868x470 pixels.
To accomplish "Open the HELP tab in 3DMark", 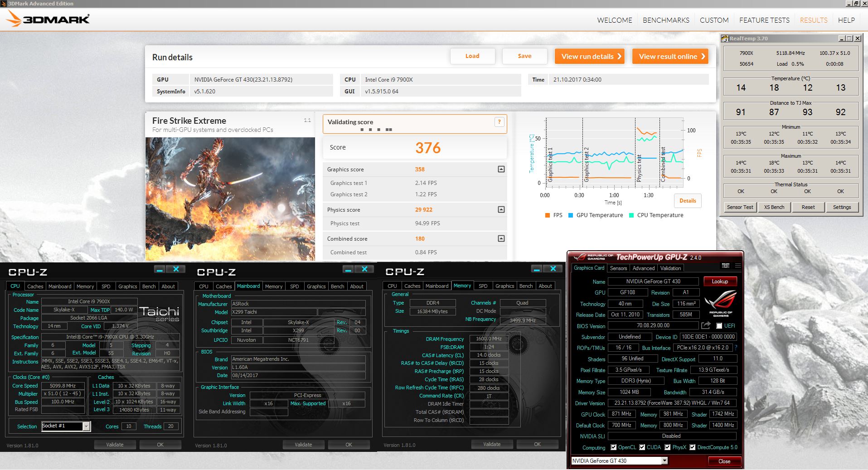I will click(846, 20).
